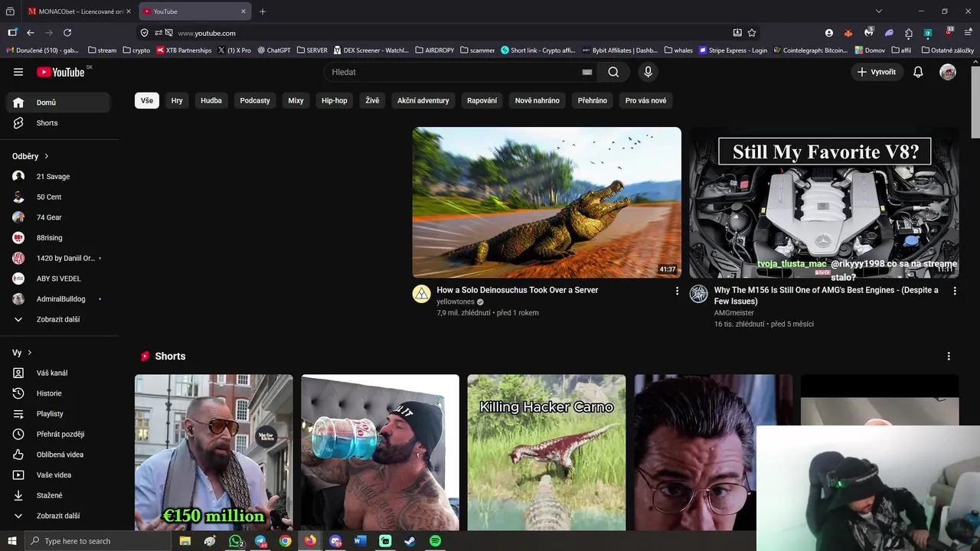The image size is (980, 551).
Task: Open AMGmeister channel link
Action: tap(734, 313)
